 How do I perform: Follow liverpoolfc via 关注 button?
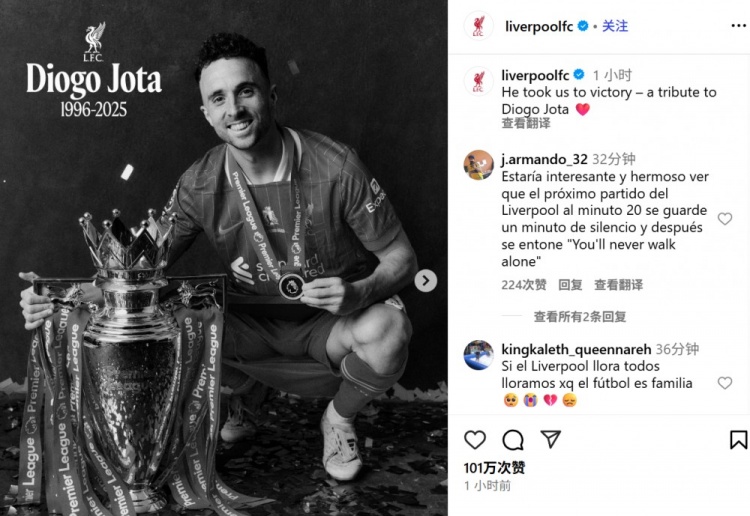[x=615, y=26]
